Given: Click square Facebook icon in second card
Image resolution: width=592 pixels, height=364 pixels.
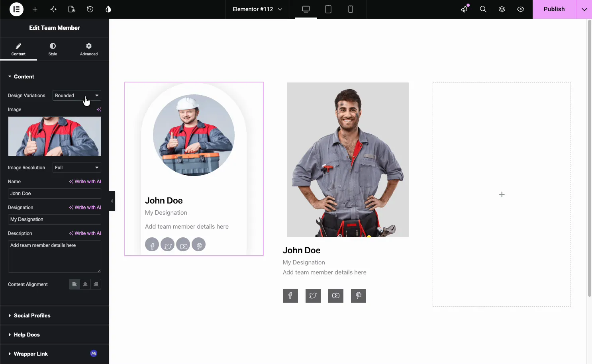Looking at the screenshot, I should coord(290,296).
